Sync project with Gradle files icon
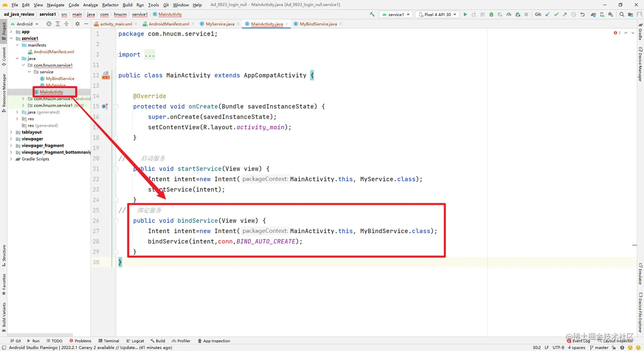644x351 pixels. tap(593, 14)
